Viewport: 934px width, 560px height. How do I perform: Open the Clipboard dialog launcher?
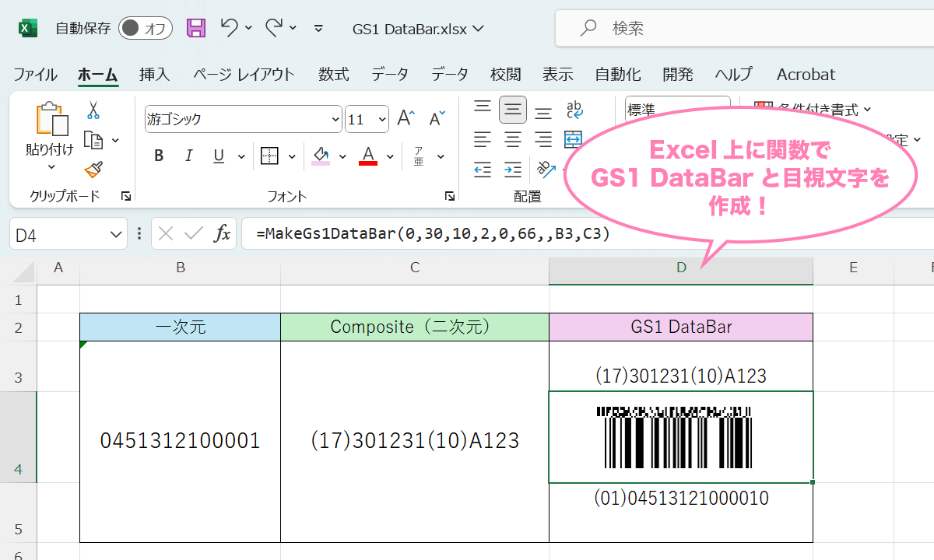(126, 196)
